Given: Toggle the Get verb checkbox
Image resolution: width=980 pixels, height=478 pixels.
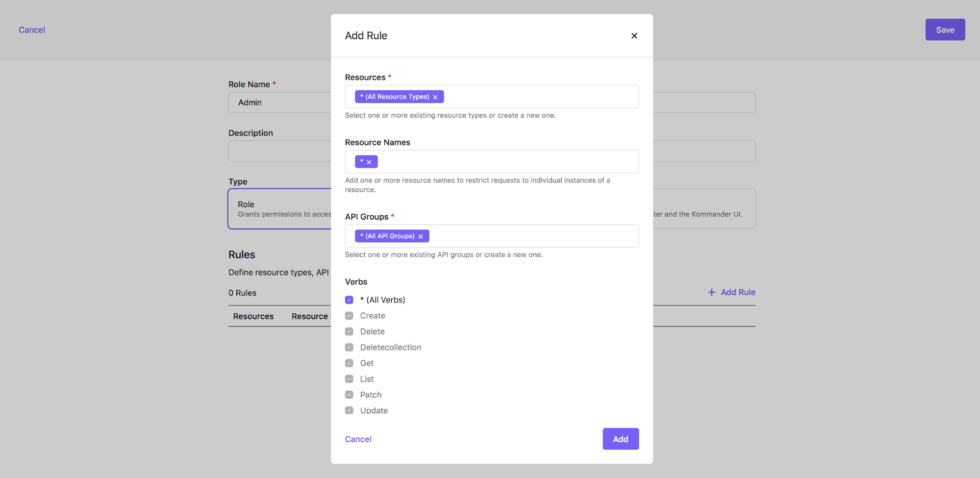Looking at the screenshot, I should (349, 363).
